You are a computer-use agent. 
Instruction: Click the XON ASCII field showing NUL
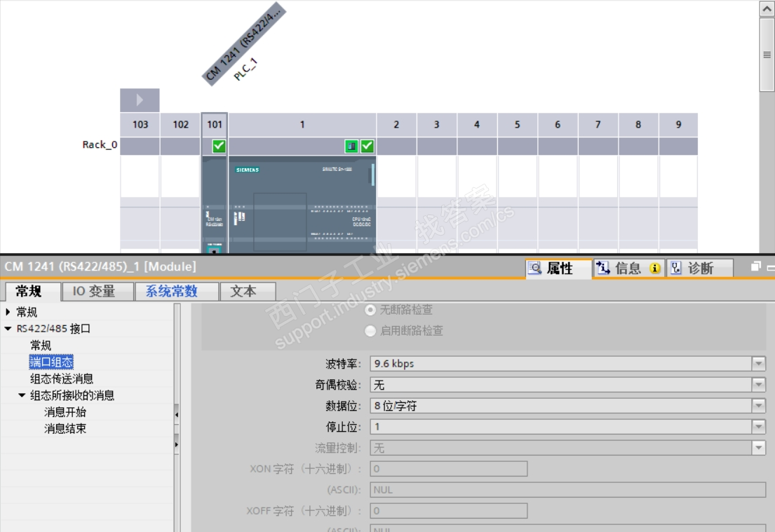[568, 490]
